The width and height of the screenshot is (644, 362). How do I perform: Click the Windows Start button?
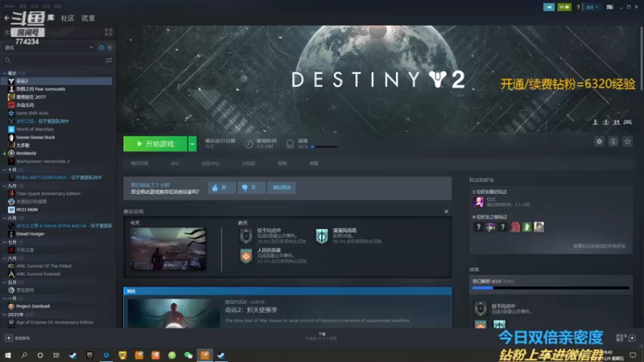coord(8,355)
